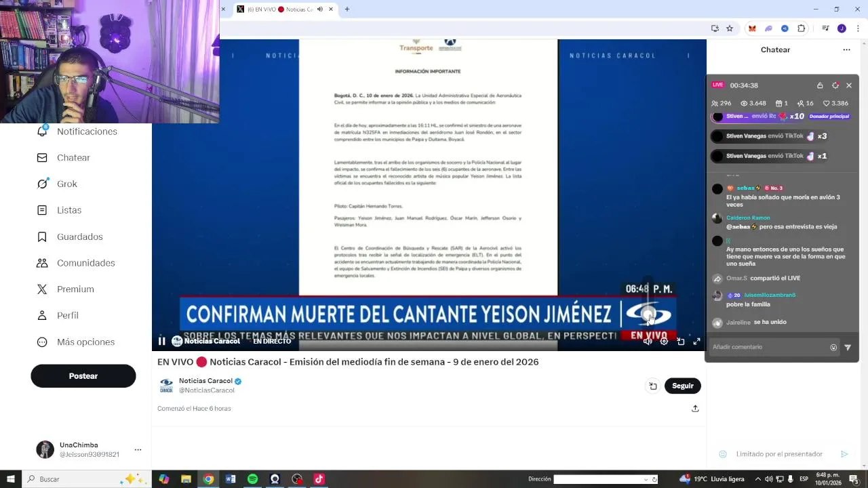The image size is (868, 488).
Task: Click the Seguir button
Action: [x=683, y=386]
